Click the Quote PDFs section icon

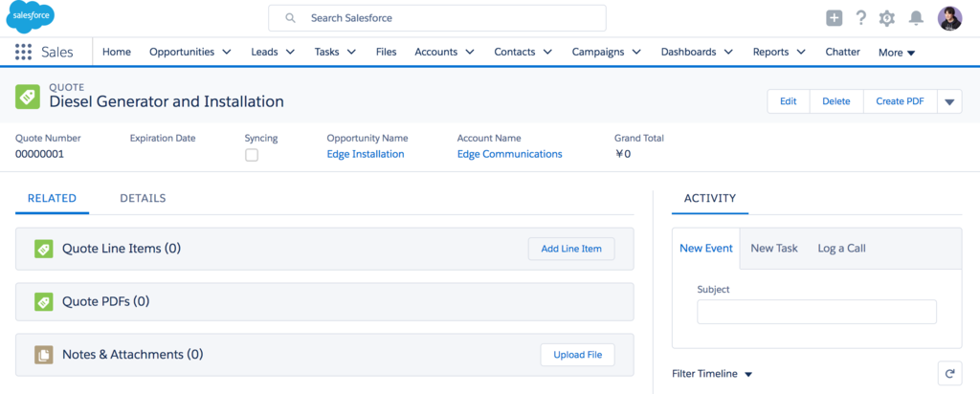44,301
